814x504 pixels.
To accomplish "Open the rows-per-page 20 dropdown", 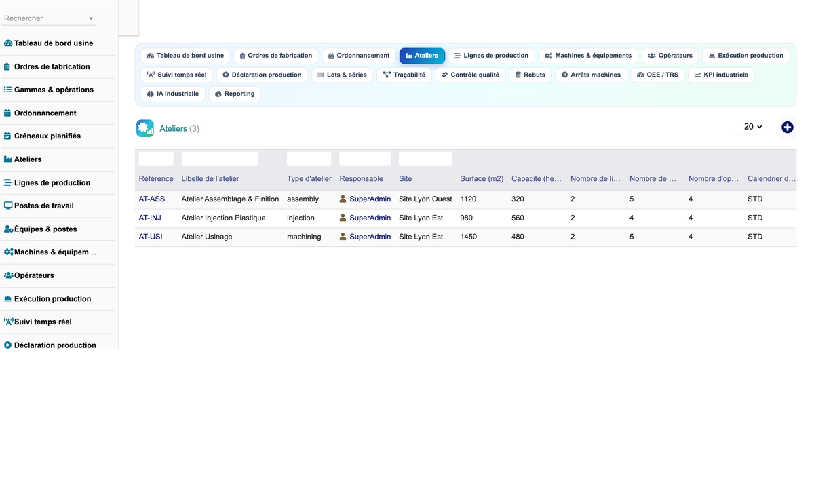I will 748,127.
